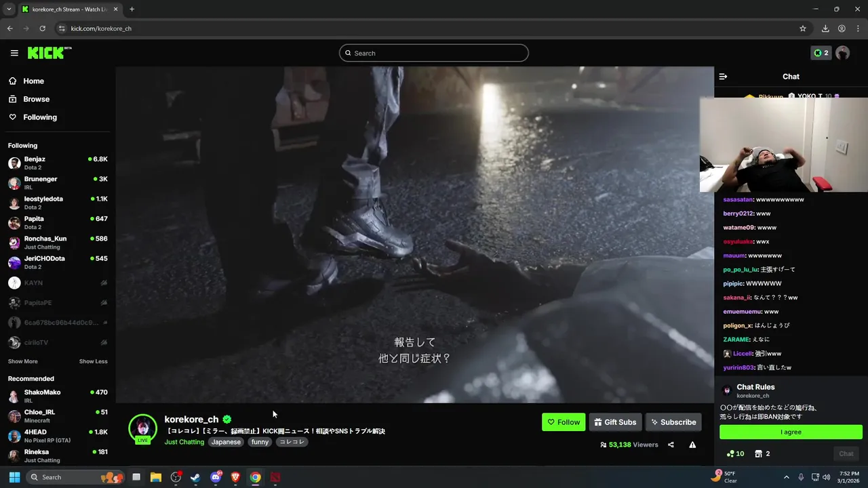868x488 pixels.
Task: Open leostyledota channel in Following list
Action: point(58,203)
